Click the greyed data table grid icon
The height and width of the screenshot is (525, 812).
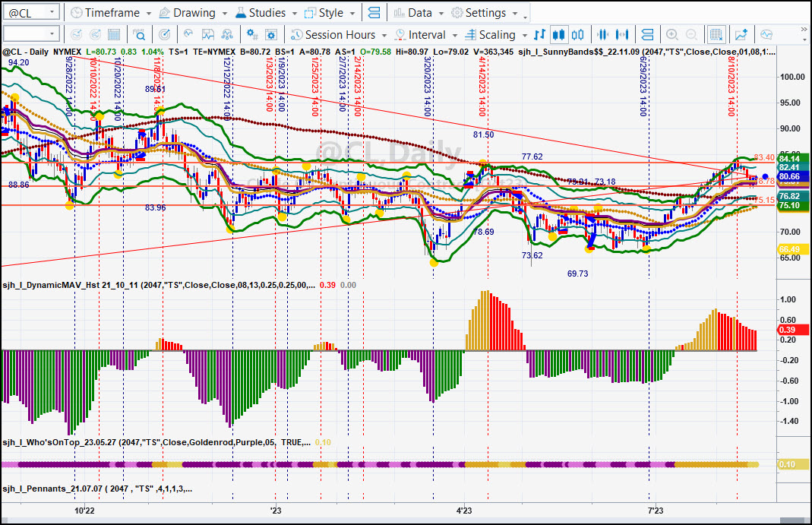tap(114, 35)
